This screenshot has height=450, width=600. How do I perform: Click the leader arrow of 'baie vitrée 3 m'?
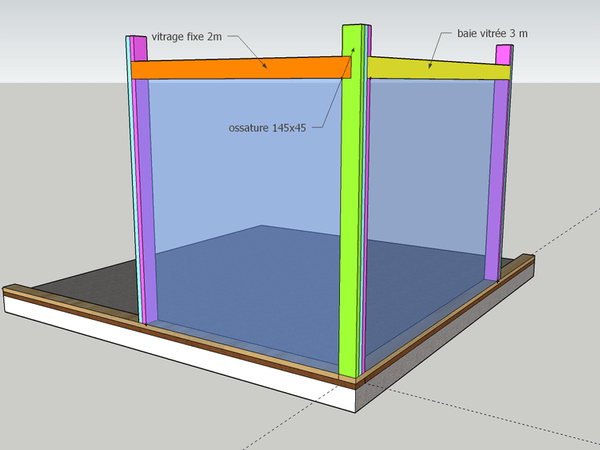[x=436, y=52]
